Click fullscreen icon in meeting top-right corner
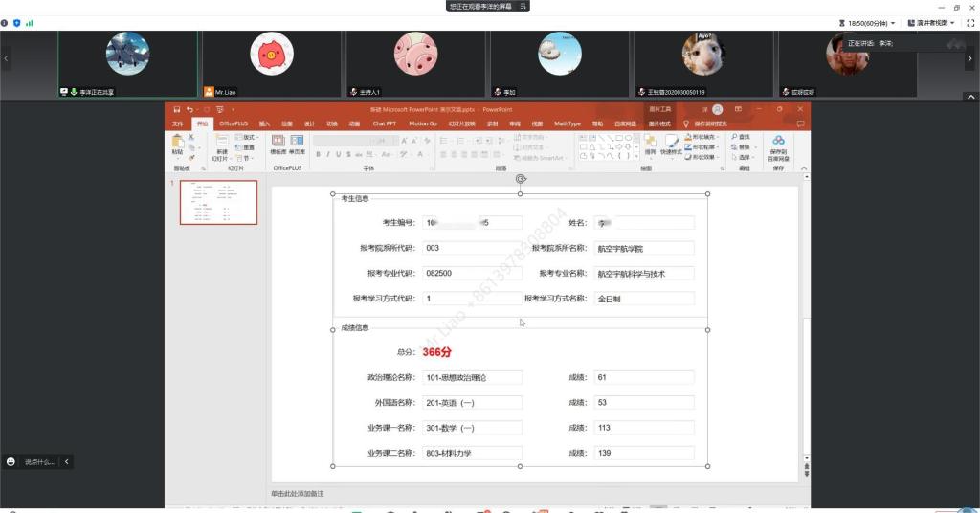This screenshot has height=513, width=980. click(969, 22)
